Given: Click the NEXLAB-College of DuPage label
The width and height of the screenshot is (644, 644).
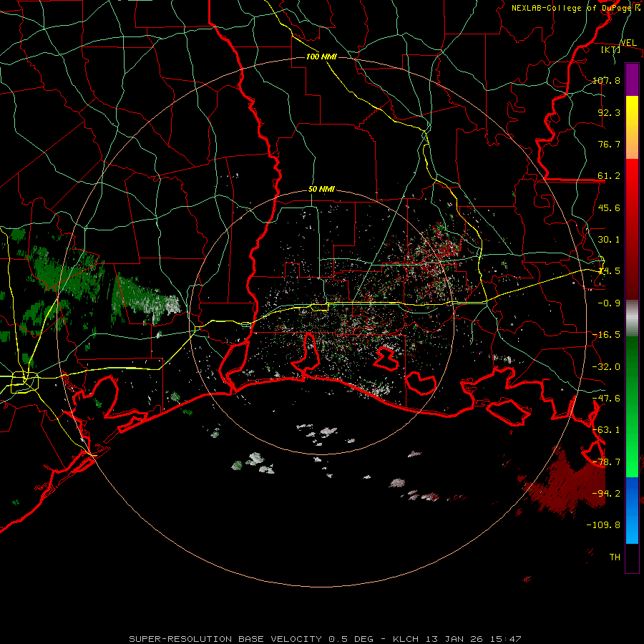Looking at the screenshot, I should point(575,8).
